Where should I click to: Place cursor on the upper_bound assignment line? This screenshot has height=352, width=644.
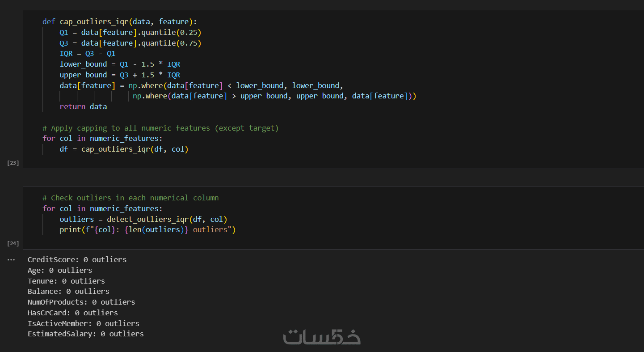(120, 75)
